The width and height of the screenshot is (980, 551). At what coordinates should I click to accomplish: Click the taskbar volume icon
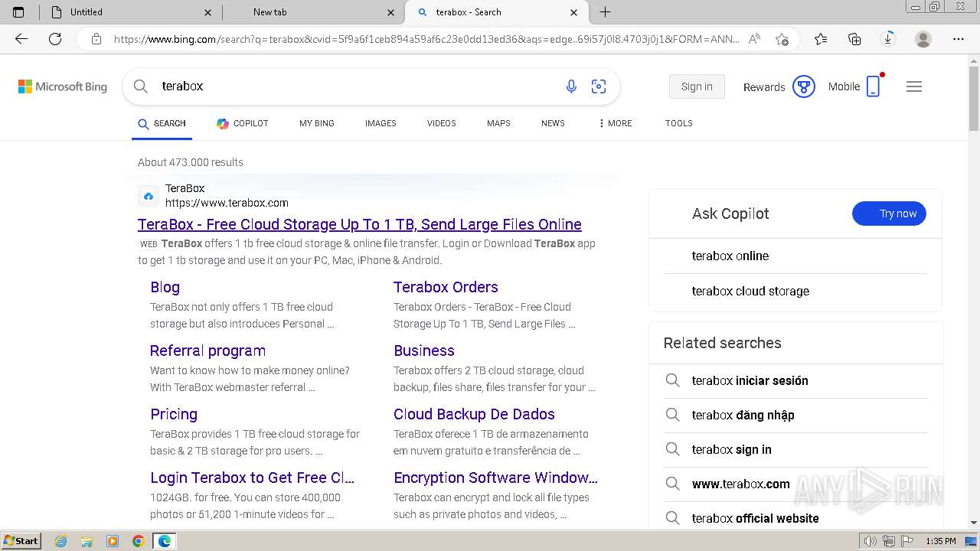click(871, 541)
